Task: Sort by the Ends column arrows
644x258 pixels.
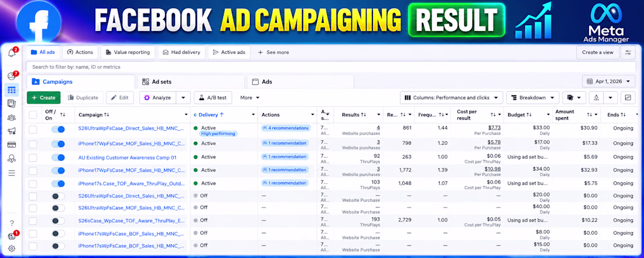Action: [623, 115]
